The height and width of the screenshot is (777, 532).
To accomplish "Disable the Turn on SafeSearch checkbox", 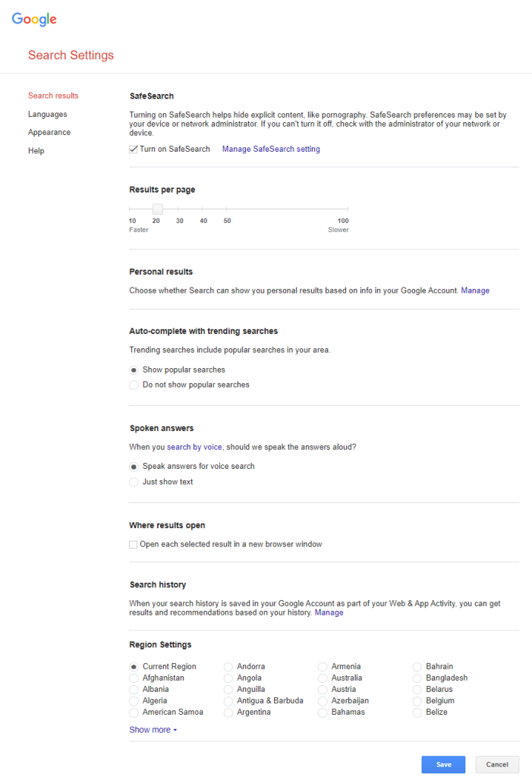I will click(133, 149).
